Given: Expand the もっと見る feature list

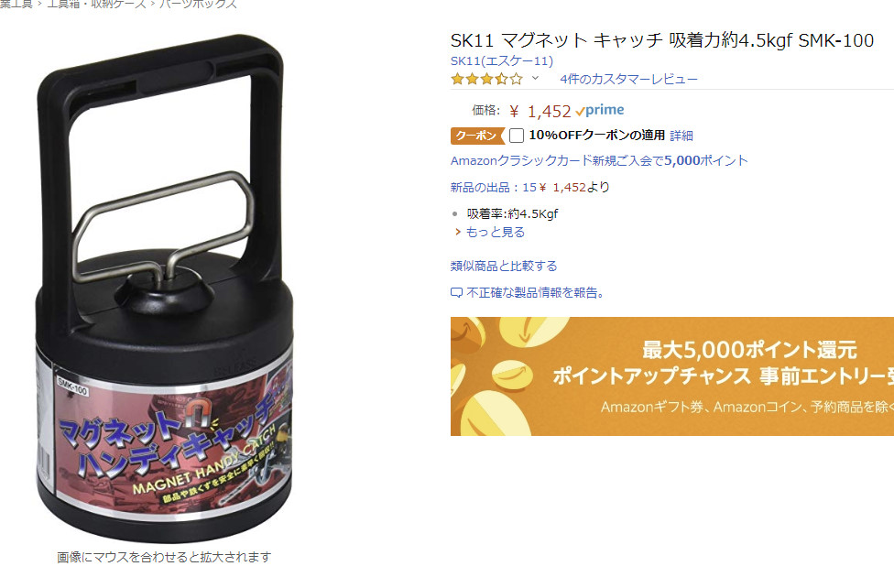Looking at the screenshot, I should coord(495,232).
